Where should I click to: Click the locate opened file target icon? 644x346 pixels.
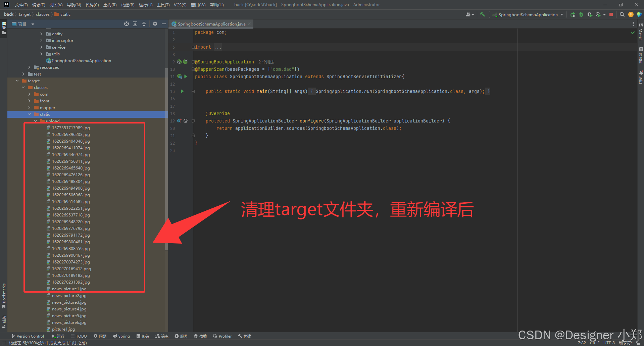(127, 24)
